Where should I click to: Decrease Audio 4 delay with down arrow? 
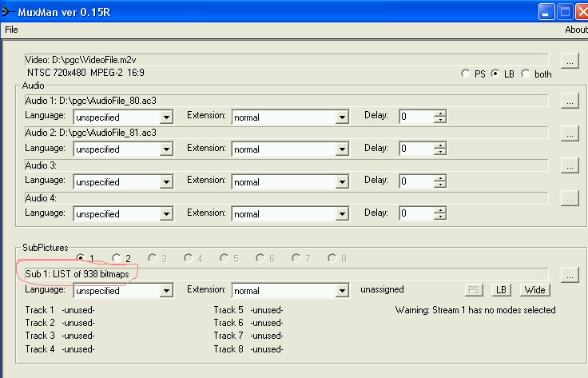[x=440, y=217]
